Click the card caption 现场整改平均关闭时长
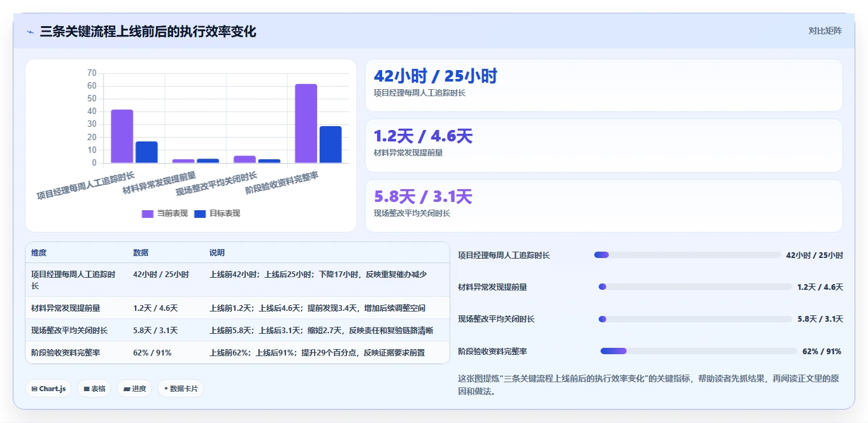 412,213
